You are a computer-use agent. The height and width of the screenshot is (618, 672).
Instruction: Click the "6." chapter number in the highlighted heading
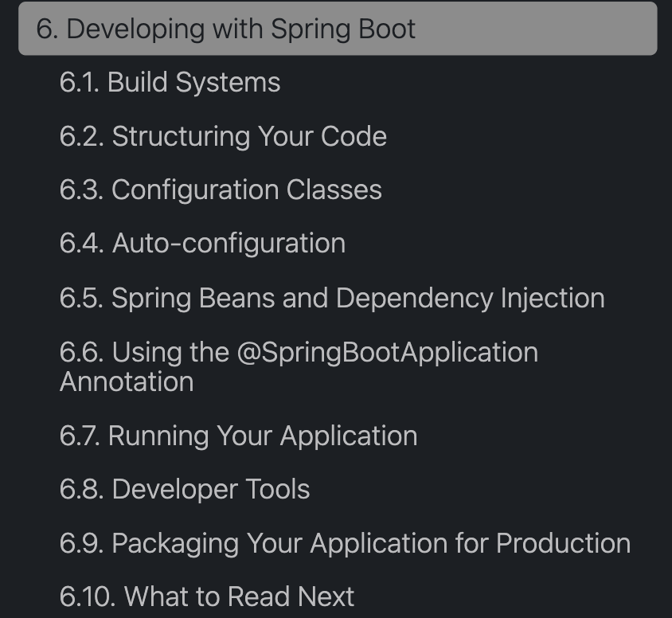coord(46,29)
